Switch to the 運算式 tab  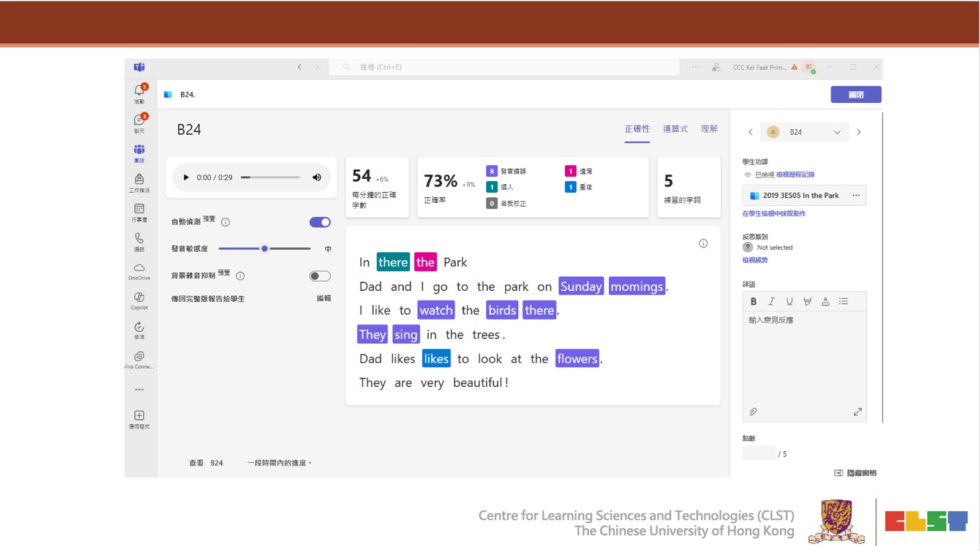(675, 129)
